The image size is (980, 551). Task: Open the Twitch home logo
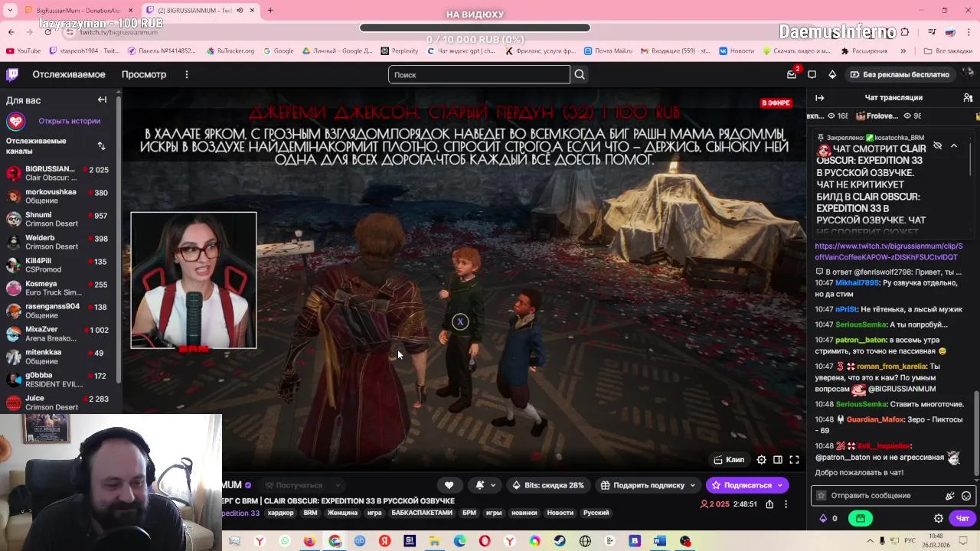pos(12,74)
